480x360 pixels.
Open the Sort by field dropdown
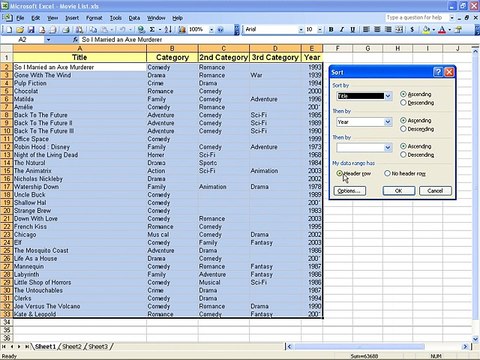tap(388, 96)
